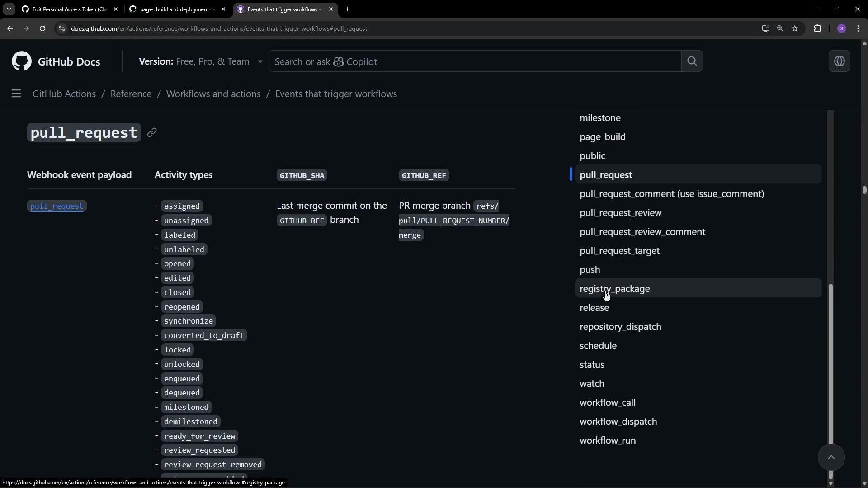Jump to pull_request_review_comment section
This screenshot has width=868, height=488.
click(642, 232)
